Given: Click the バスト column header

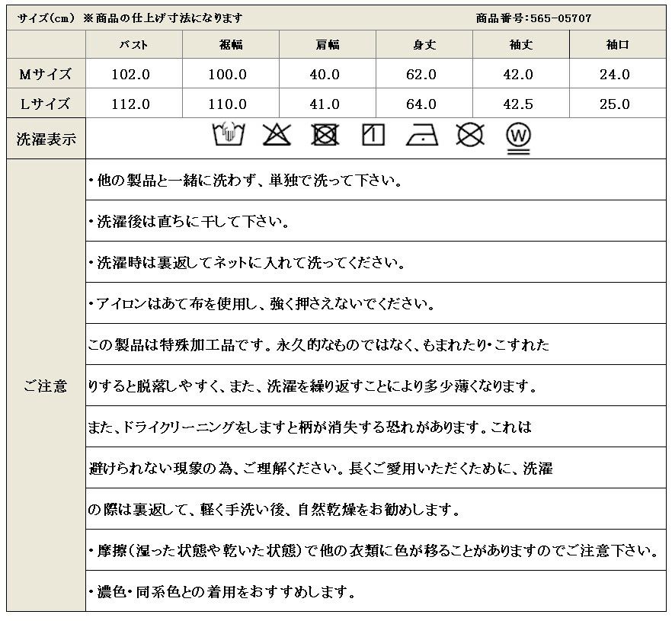Looking at the screenshot, I should click(x=134, y=45).
